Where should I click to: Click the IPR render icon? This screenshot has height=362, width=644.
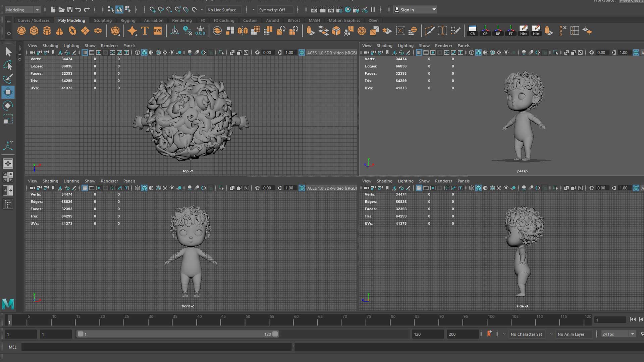pos(331,10)
